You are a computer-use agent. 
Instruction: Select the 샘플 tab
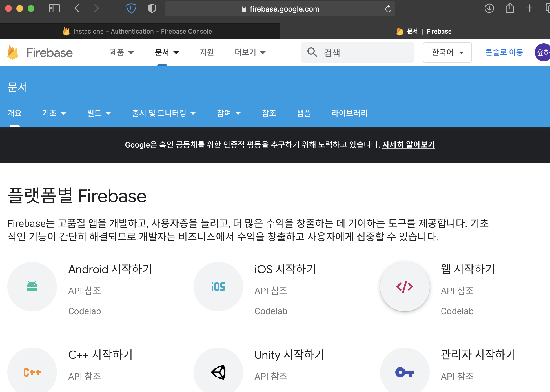304,113
